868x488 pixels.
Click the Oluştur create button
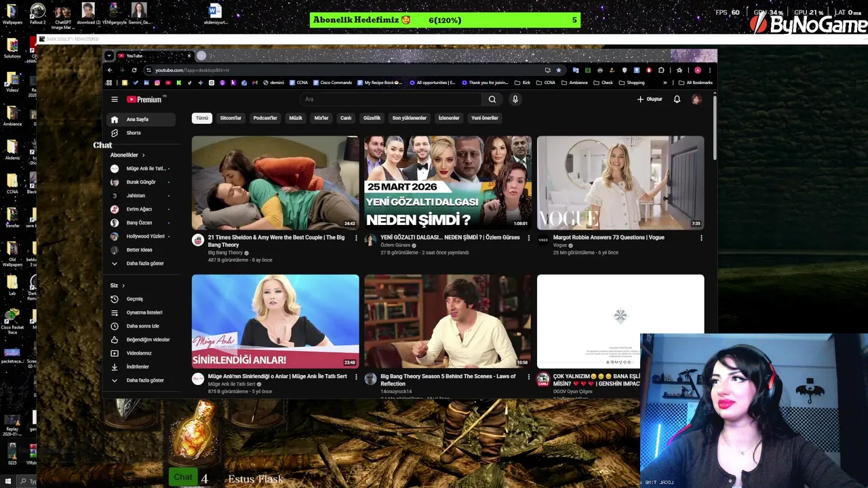pyautogui.click(x=650, y=99)
